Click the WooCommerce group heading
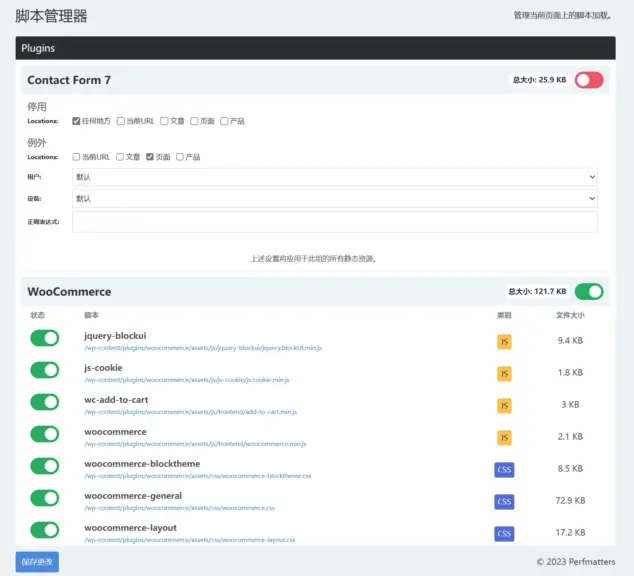This screenshot has height=576, width=634. click(69, 291)
